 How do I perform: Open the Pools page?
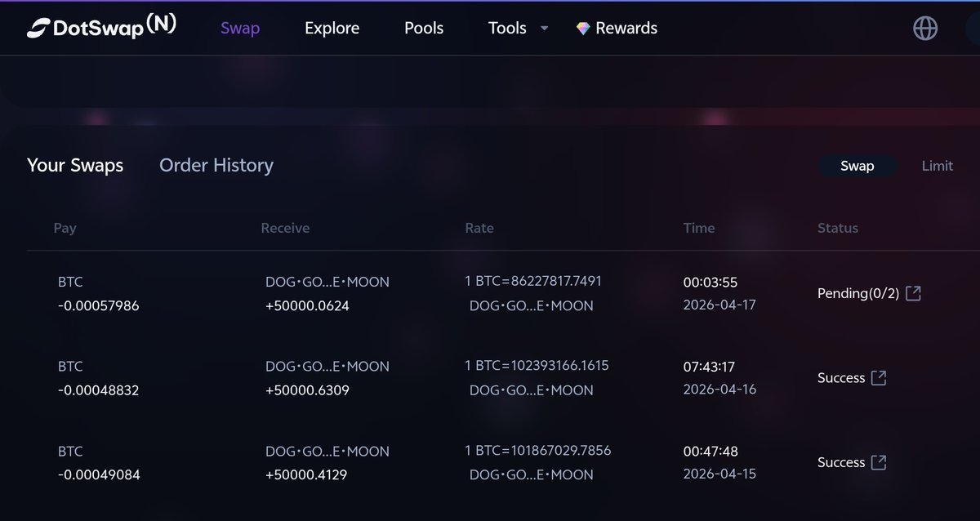(424, 28)
